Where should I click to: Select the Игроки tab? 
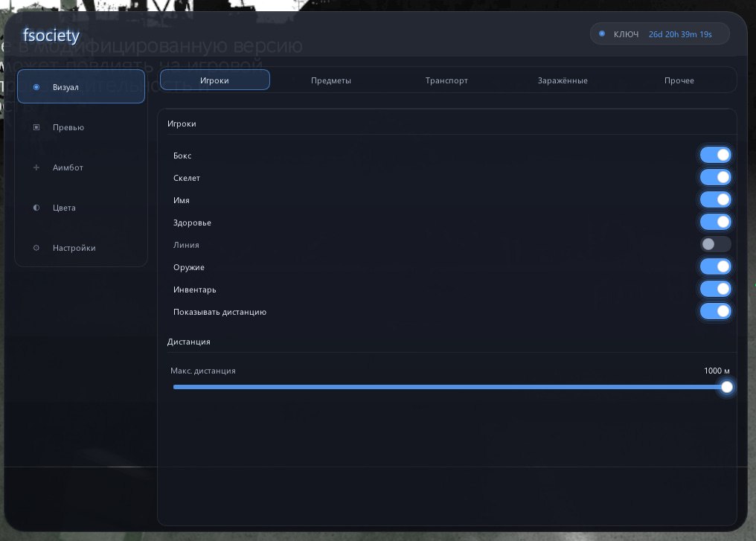coord(214,80)
